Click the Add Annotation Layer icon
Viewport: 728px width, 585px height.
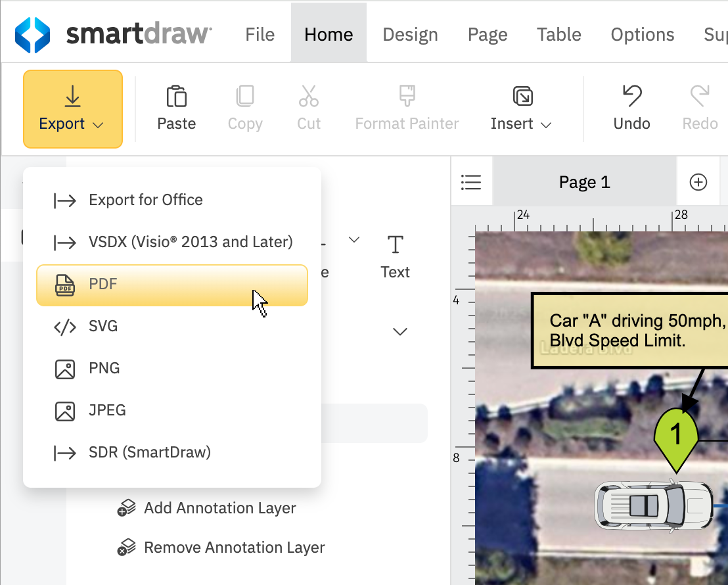[125, 507]
